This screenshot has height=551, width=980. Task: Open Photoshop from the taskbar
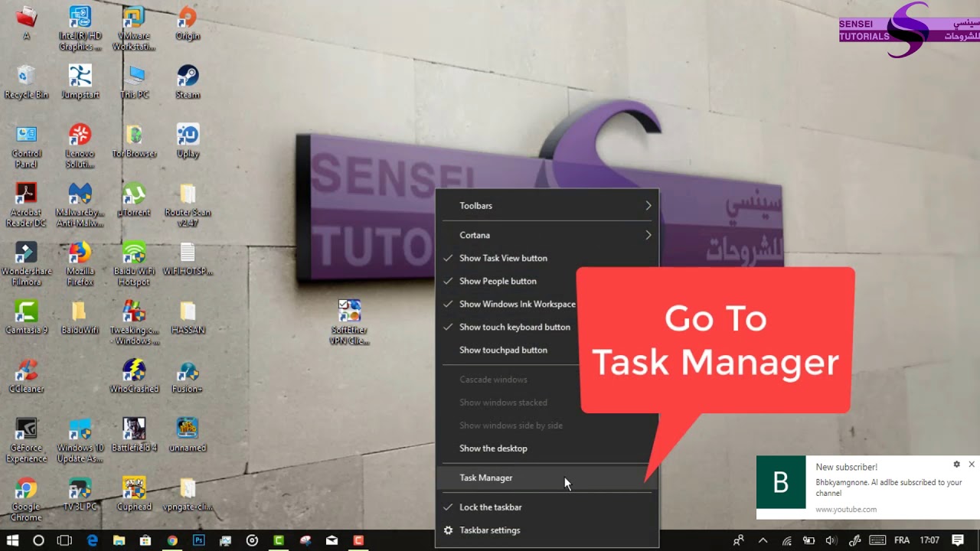(x=199, y=540)
